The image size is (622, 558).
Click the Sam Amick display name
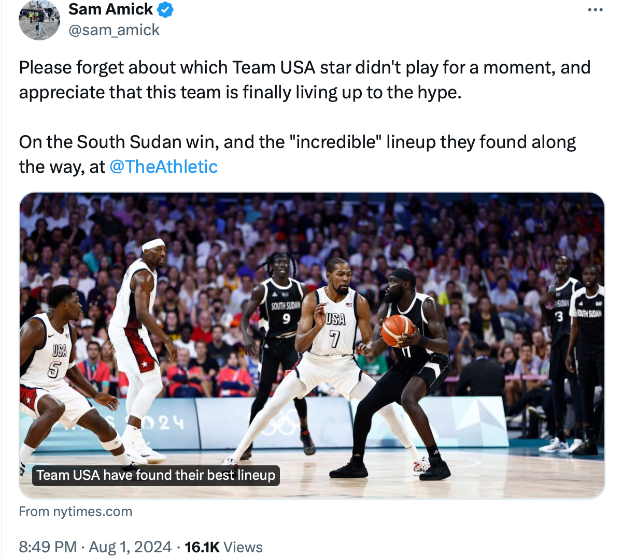109,10
